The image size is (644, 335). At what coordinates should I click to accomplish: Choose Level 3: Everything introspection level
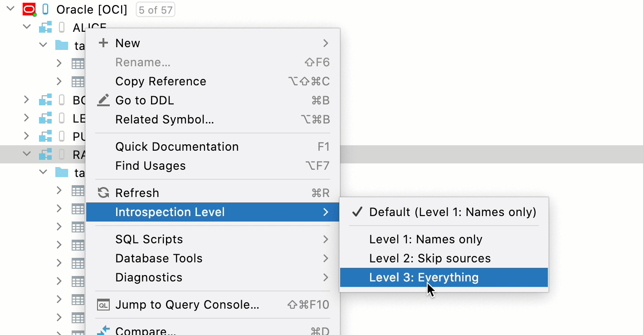point(424,277)
